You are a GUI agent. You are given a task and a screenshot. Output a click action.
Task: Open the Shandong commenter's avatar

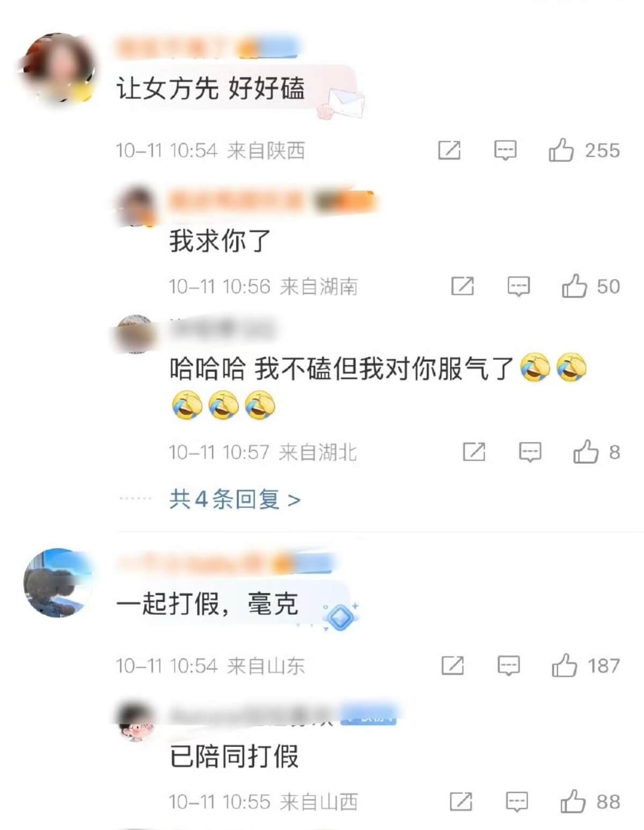point(57,583)
